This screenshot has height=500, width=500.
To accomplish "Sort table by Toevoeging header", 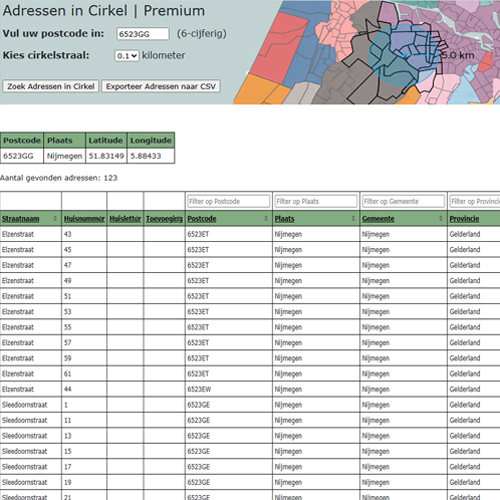I will (x=164, y=219).
